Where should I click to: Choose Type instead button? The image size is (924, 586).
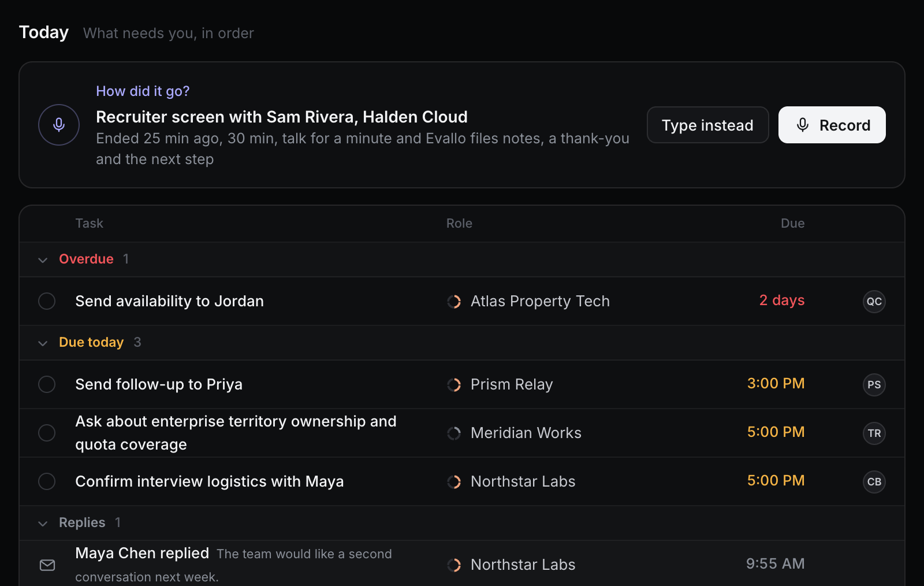[x=707, y=125]
